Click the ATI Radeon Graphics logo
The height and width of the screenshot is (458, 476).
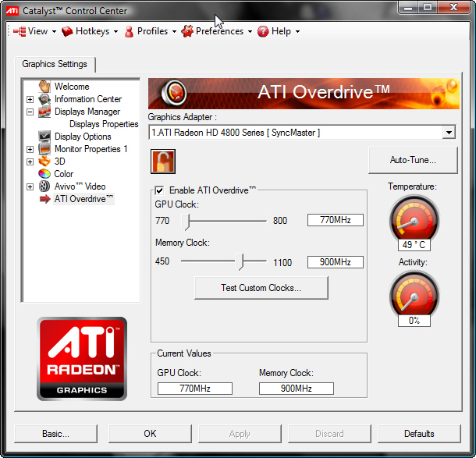[x=82, y=359]
